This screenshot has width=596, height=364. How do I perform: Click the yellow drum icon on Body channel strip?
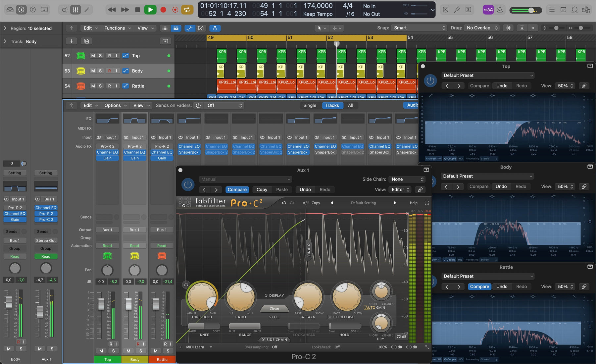click(134, 256)
